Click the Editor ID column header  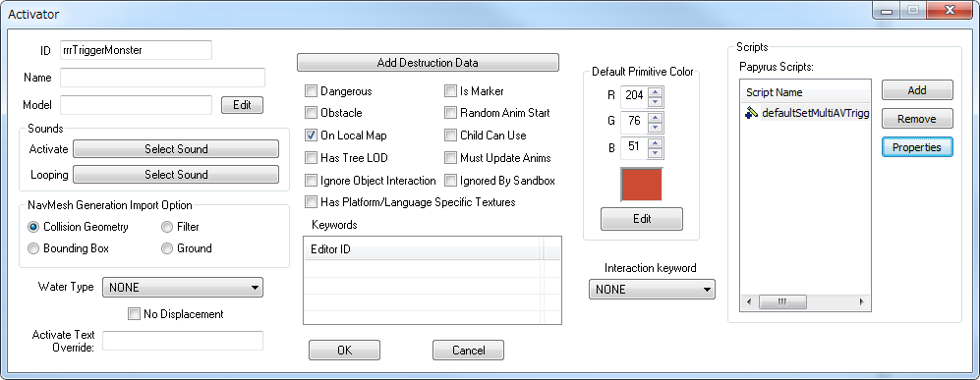422,249
